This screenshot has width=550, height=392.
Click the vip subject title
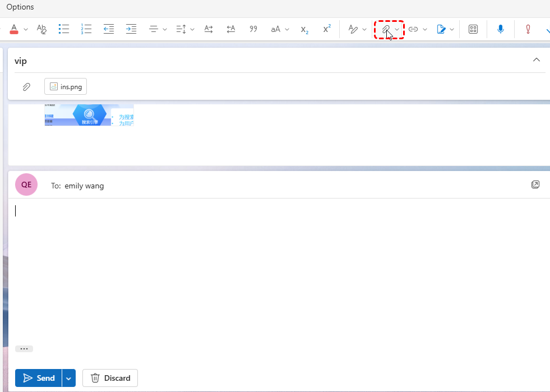tap(21, 61)
